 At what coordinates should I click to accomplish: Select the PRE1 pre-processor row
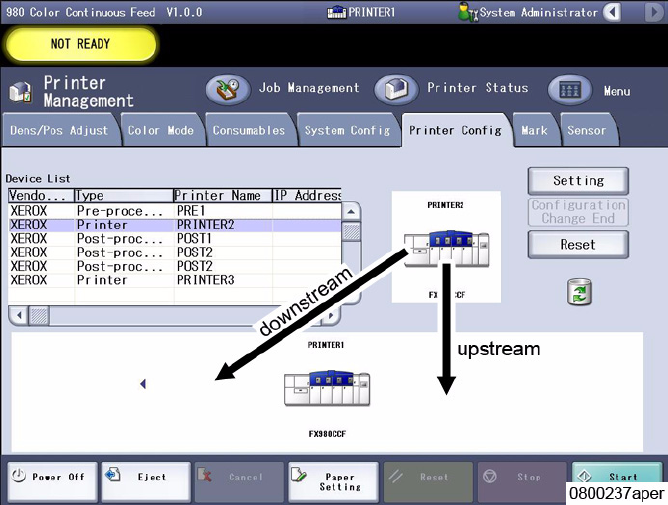(x=175, y=211)
